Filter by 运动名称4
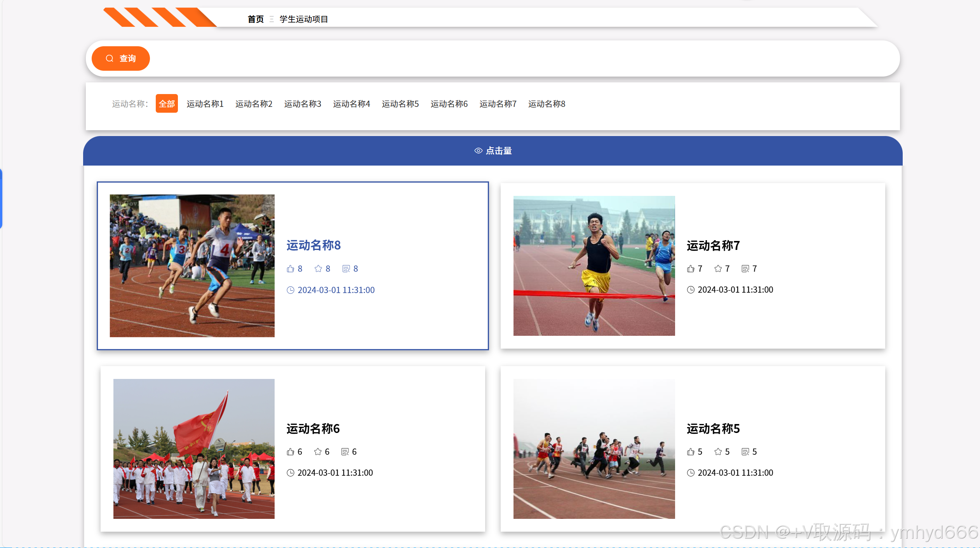The width and height of the screenshot is (980, 548). pos(352,104)
